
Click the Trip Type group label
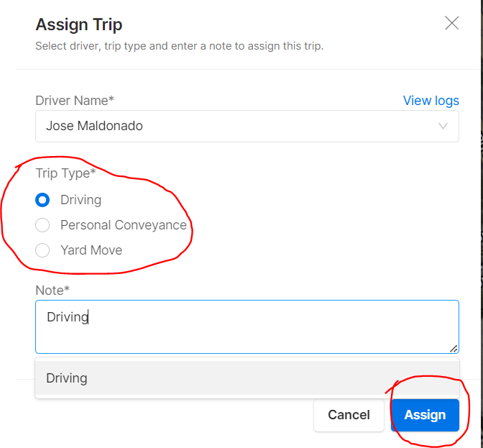point(65,173)
